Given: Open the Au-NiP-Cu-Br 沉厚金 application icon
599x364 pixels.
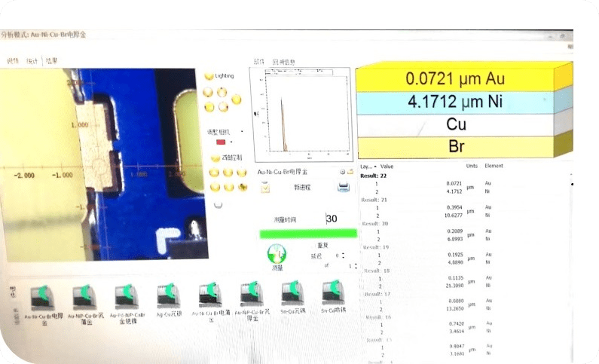Looking at the screenshot, I should tap(252, 295).
